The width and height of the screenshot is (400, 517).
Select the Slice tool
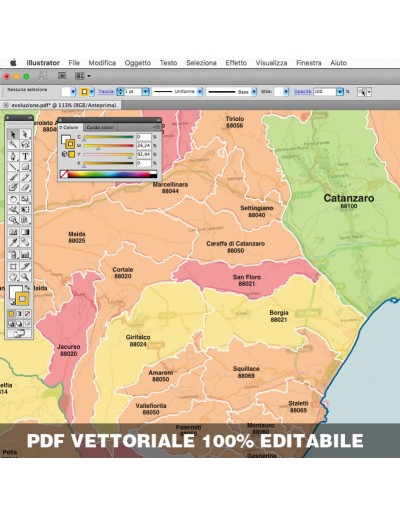[25, 266]
